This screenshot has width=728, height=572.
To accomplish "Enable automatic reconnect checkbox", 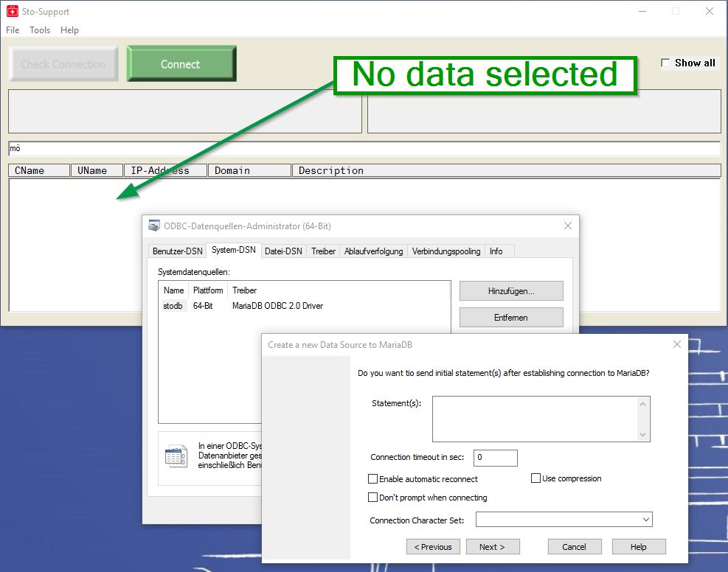I will (x=373, y=479).
